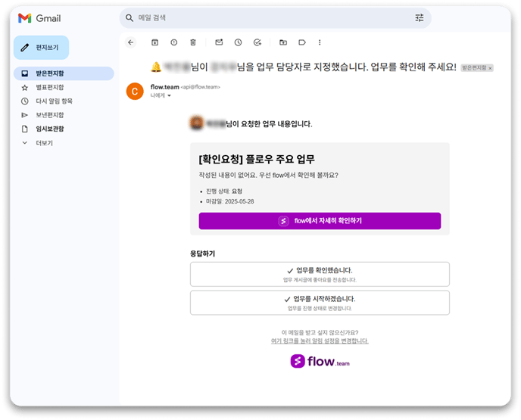The height and width of the screenshot is (420, 521).
Task: Click the flow.team logo at bottom
Action: point(320,361)
